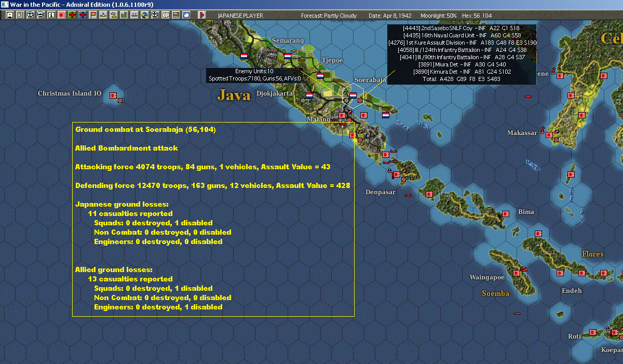623x364 pixels.
Task: Click the '1st Kure Assault Division' row
Action: (463, 43)
